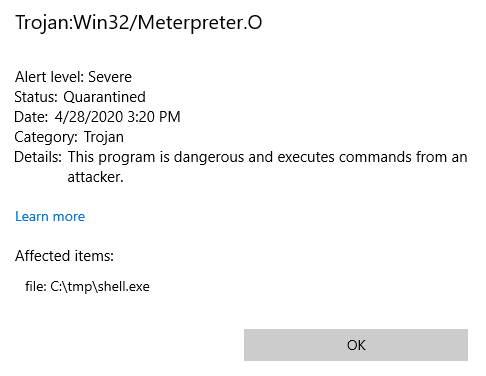Click the Affected items heading
This screenshot has width=486, height=376.
coord(64,256)
